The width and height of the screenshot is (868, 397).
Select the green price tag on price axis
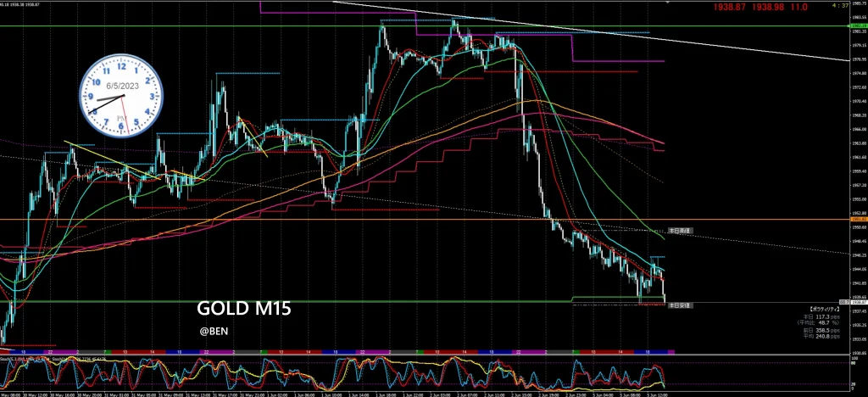(x=857, y=26)
